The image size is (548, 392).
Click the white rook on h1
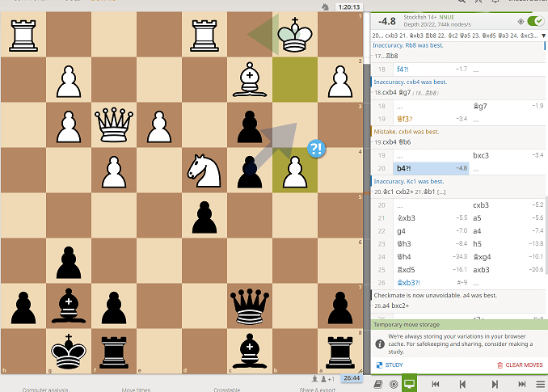tap(23, 34)
